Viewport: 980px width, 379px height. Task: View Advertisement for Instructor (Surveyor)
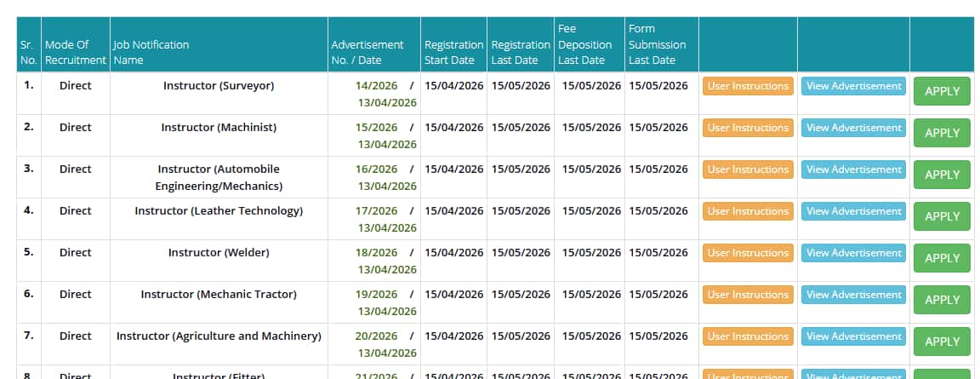tap(854, 86)
